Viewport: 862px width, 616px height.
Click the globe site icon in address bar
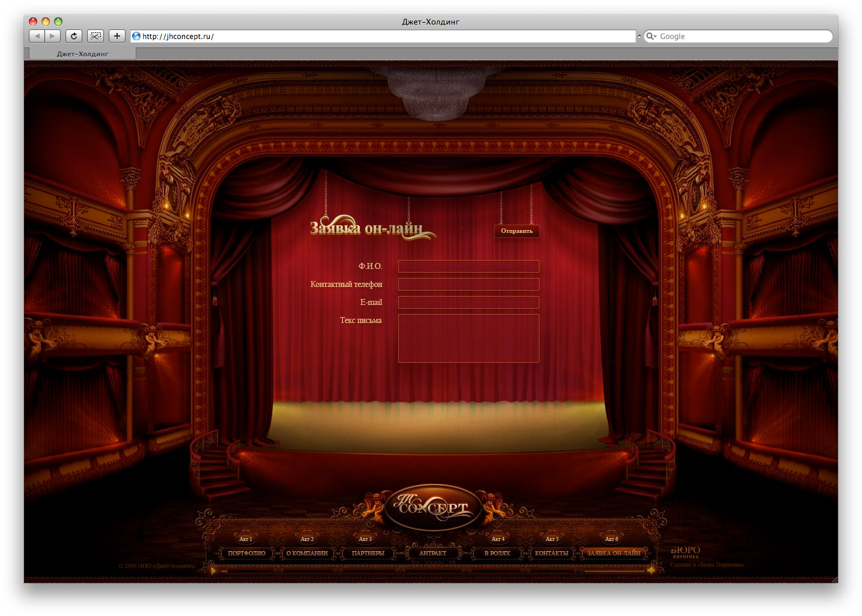[136, 36]
